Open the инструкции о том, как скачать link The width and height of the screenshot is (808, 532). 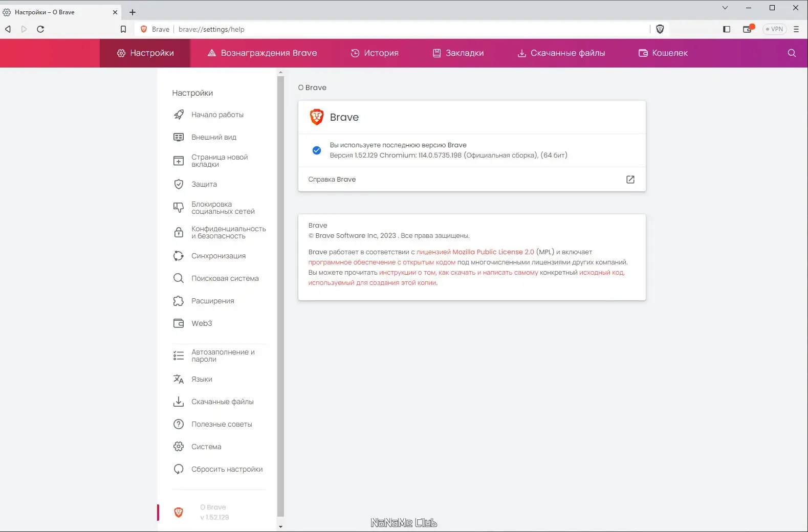pyautogui.click(x=458, y=273)
